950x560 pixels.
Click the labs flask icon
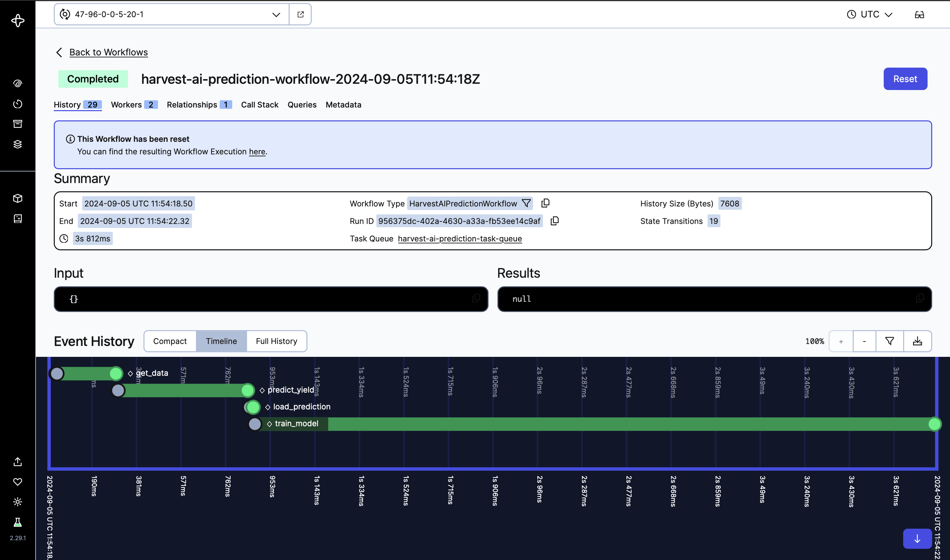(x=18, y=522)
